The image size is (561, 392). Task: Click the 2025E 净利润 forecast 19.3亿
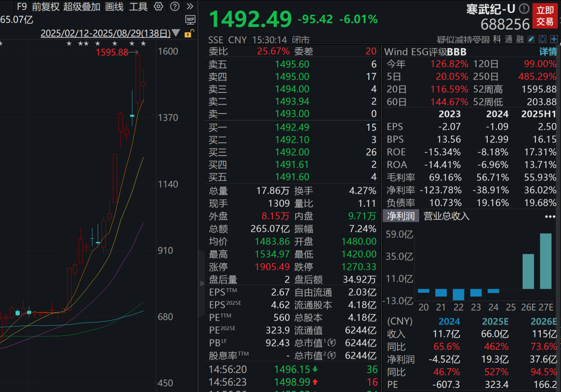click(495, 359)
